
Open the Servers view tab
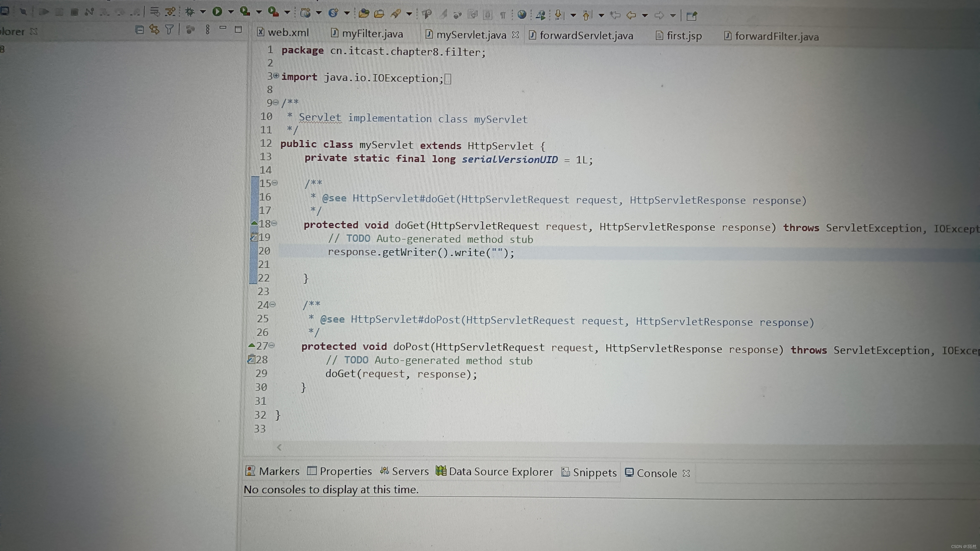tap(404, 471)
